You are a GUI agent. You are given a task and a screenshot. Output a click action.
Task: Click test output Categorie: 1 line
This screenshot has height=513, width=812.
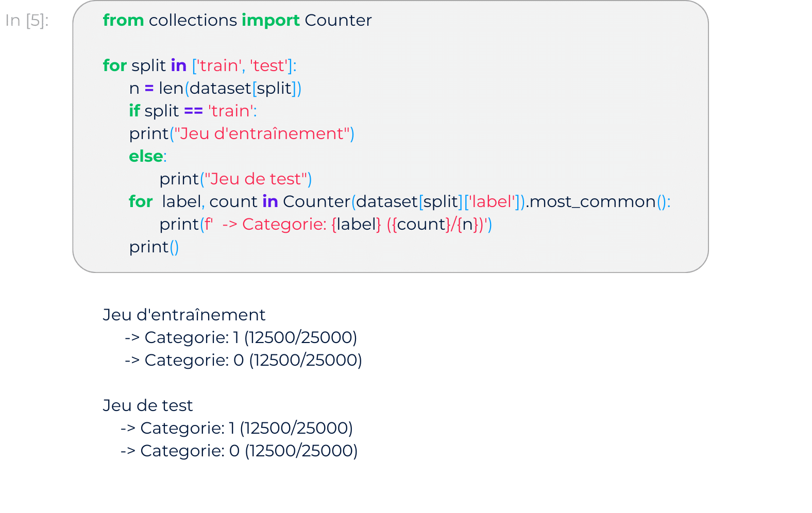[x=236, y=428]
